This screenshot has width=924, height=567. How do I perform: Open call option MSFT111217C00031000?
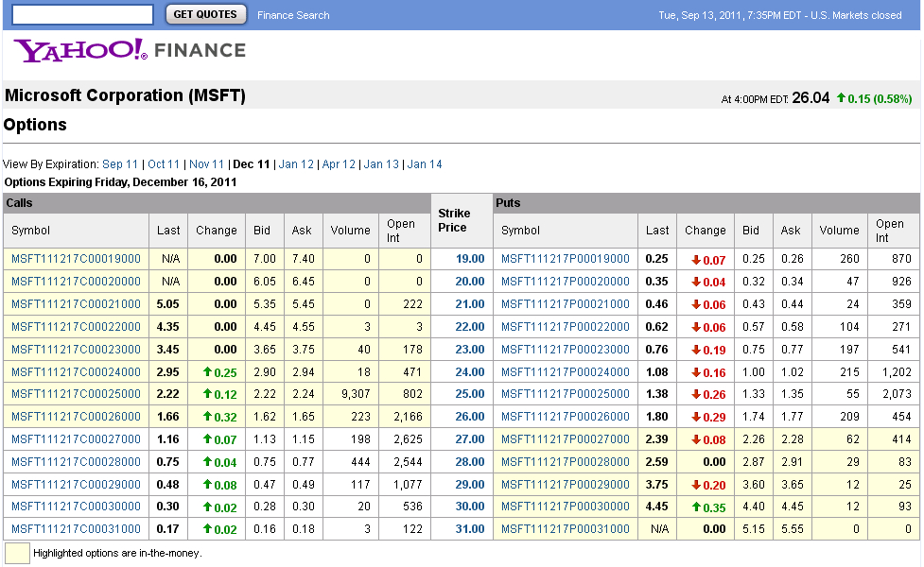point(76,529)
